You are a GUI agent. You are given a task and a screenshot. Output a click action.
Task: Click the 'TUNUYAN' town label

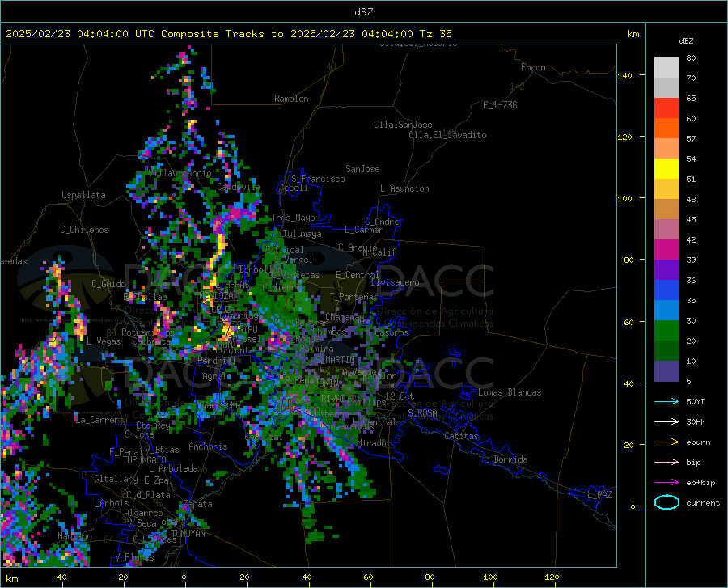pyautogui.click(x=188, y=534)
